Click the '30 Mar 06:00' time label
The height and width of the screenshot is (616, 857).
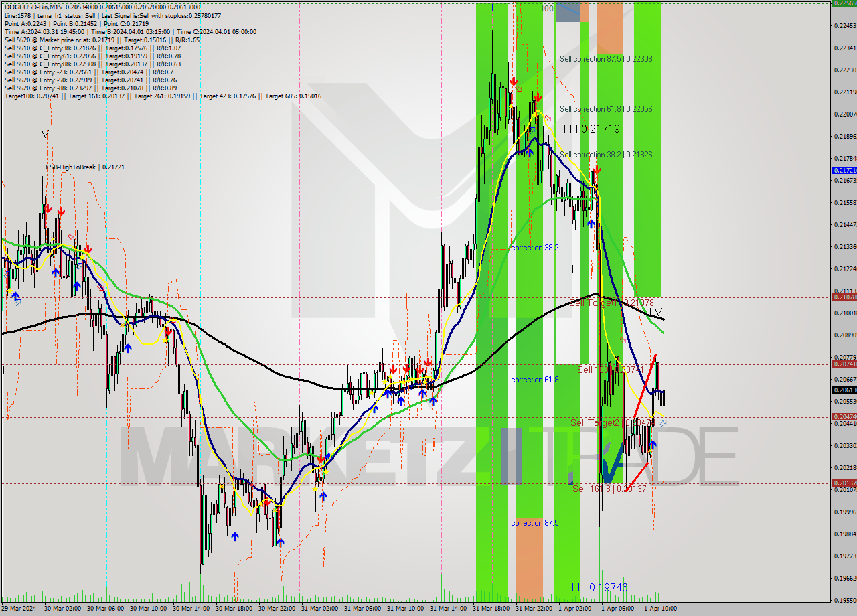click(105, 609)
